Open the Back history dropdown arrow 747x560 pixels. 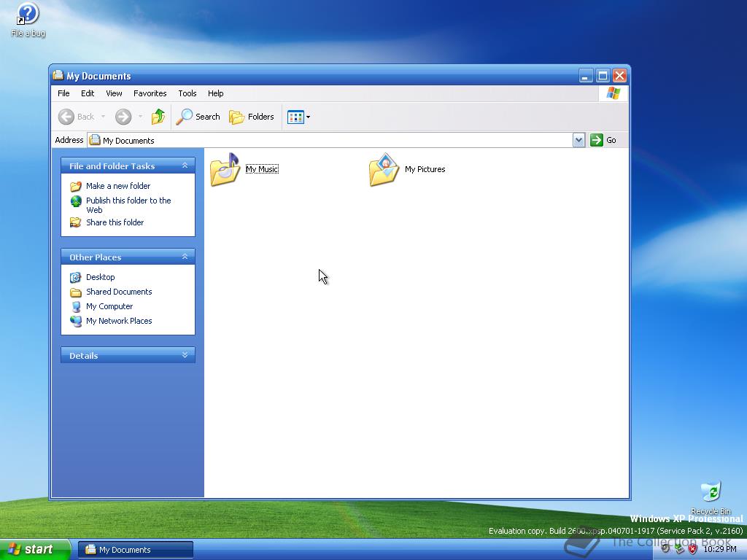[x=103, y=117]
